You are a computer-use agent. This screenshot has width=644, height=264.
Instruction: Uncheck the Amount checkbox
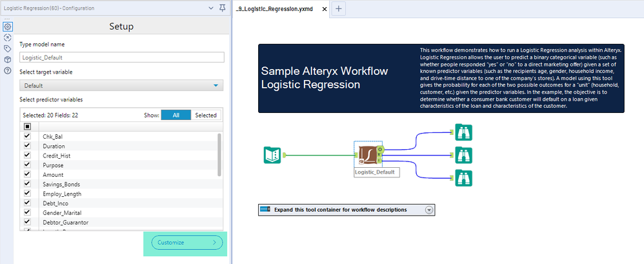pyautogui.click(x=28, y=174)
